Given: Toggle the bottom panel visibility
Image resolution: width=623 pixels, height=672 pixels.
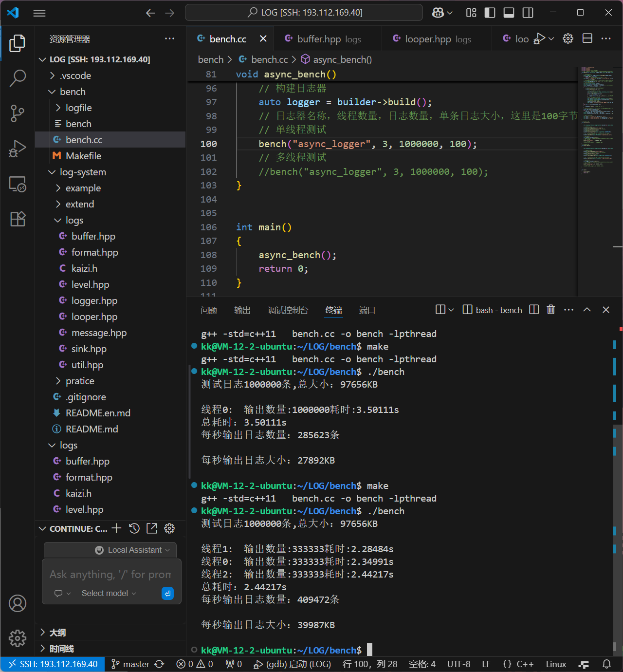Looking at the screenshot, I should [x=509, y=13].
